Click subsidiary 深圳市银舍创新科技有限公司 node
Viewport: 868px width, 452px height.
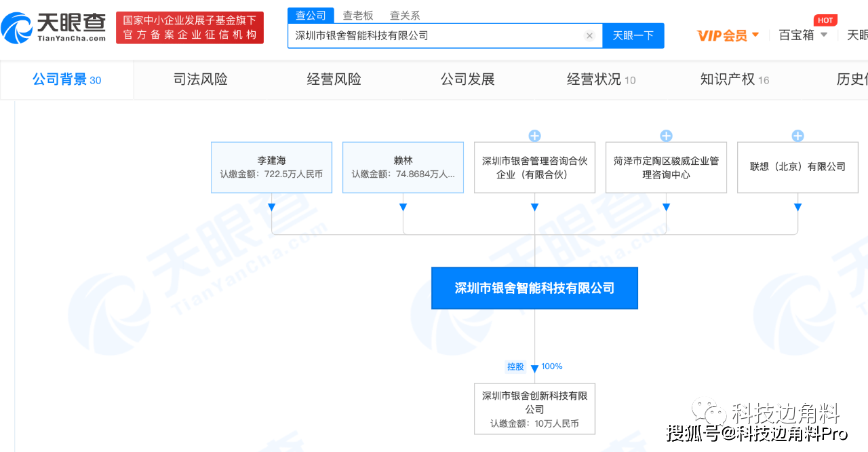534,409
